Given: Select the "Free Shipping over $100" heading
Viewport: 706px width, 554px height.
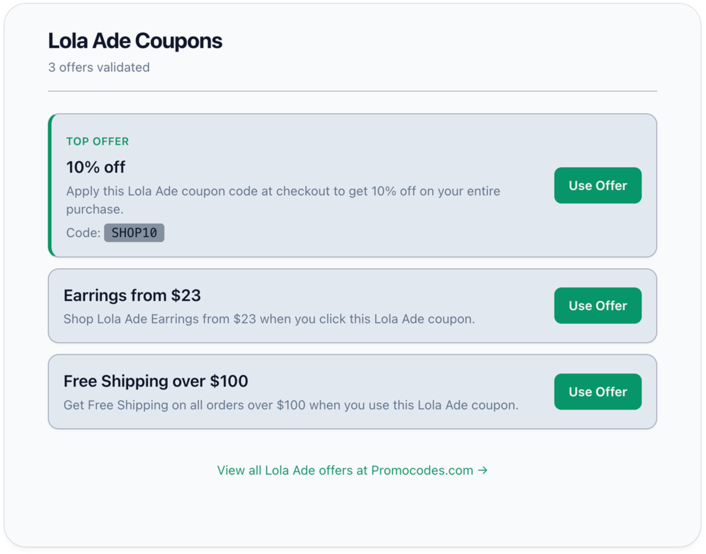Looking at the screenshot, I should [155, 381].
